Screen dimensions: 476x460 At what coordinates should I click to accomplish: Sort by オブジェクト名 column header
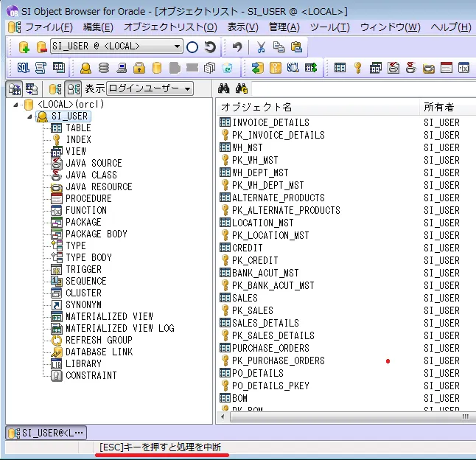pos(318,107)
